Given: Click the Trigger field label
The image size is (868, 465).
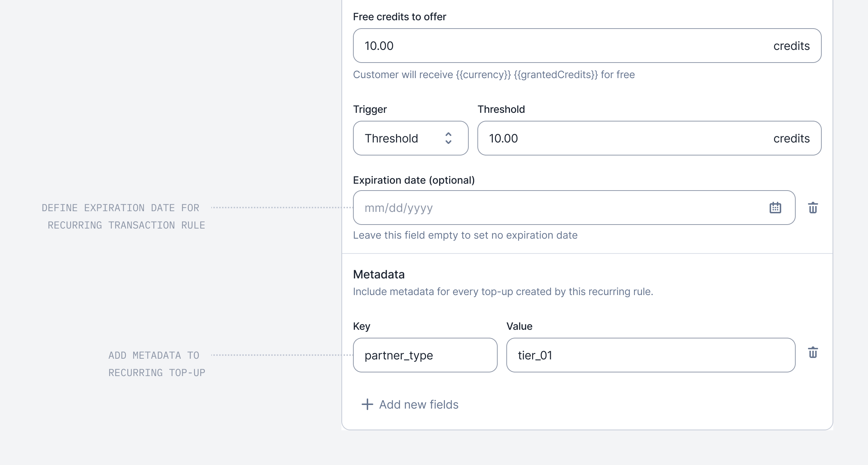Looking at the screenshot, I should pos(370,109).
